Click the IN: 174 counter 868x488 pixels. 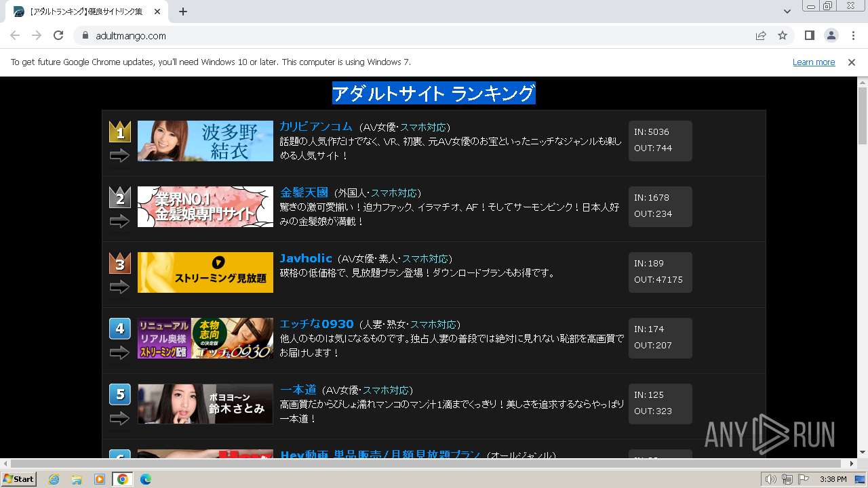coord(649,329)
